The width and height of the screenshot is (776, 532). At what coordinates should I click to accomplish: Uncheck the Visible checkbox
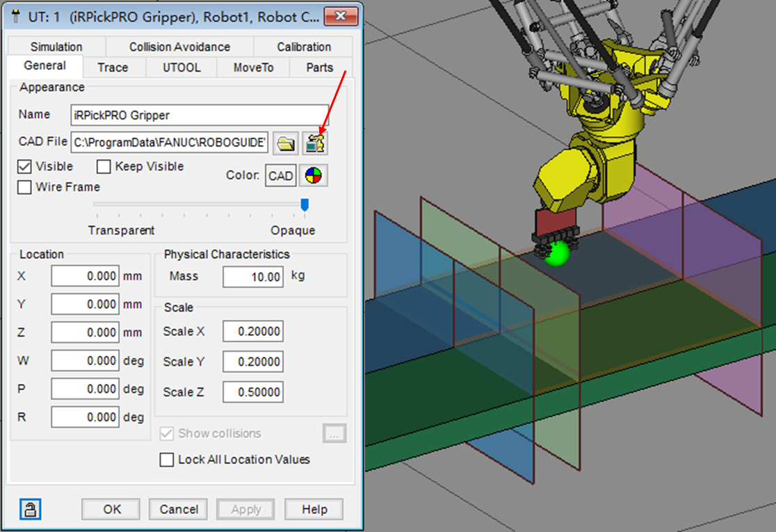[24, 167]
